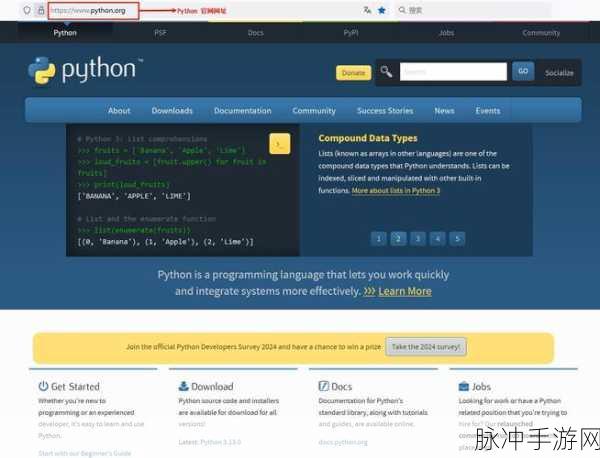Open the PSF tab in top bar
Viewport: 600px width, 458px height.
tap(160, 33)
